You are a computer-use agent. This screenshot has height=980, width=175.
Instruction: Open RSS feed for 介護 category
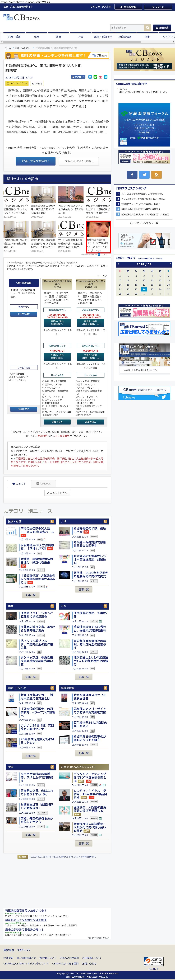click(105, 522)
